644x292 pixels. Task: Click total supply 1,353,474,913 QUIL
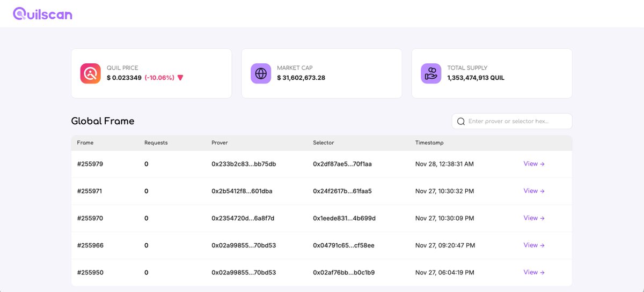475,78
